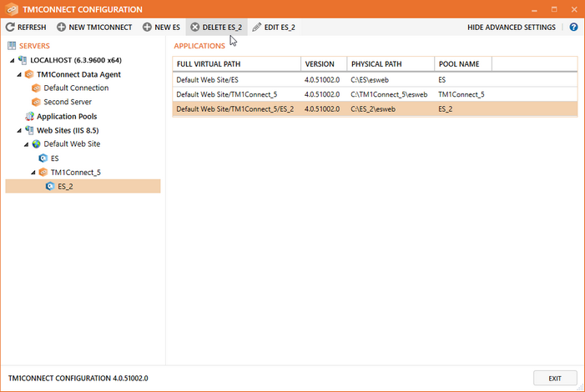Select LOCALHOST (6.3.9600 x64) node

[76, 60]
